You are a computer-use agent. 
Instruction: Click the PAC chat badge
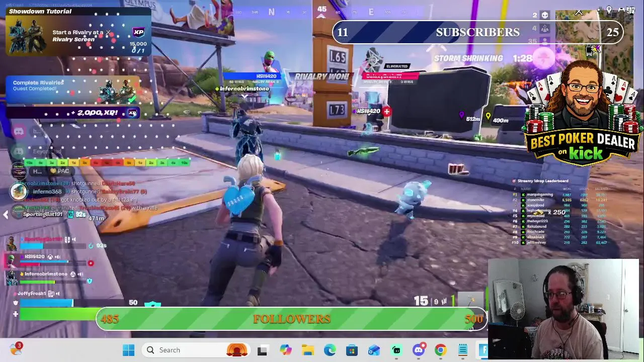[x=59, y=171]
